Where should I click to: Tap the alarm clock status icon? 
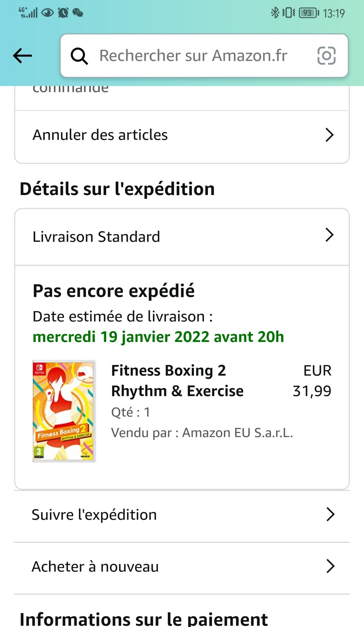pos(63,13)
